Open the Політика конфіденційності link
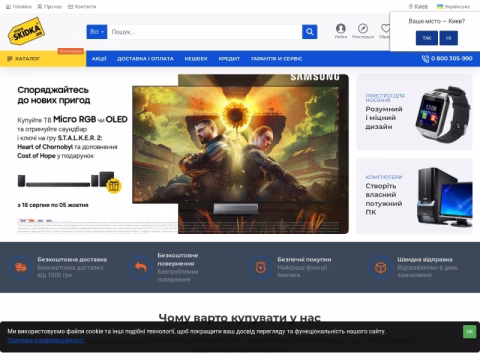The height and width of the screenshot is (360, 480). pos(46,340)
